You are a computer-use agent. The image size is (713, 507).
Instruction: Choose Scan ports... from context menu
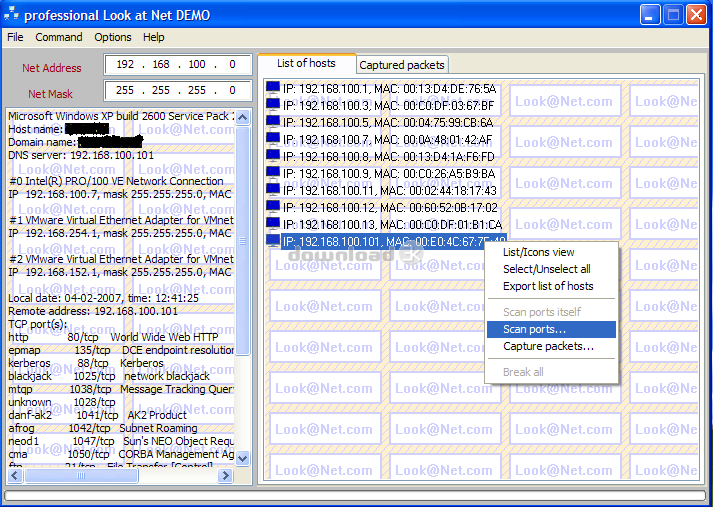[x=534, y=329]
